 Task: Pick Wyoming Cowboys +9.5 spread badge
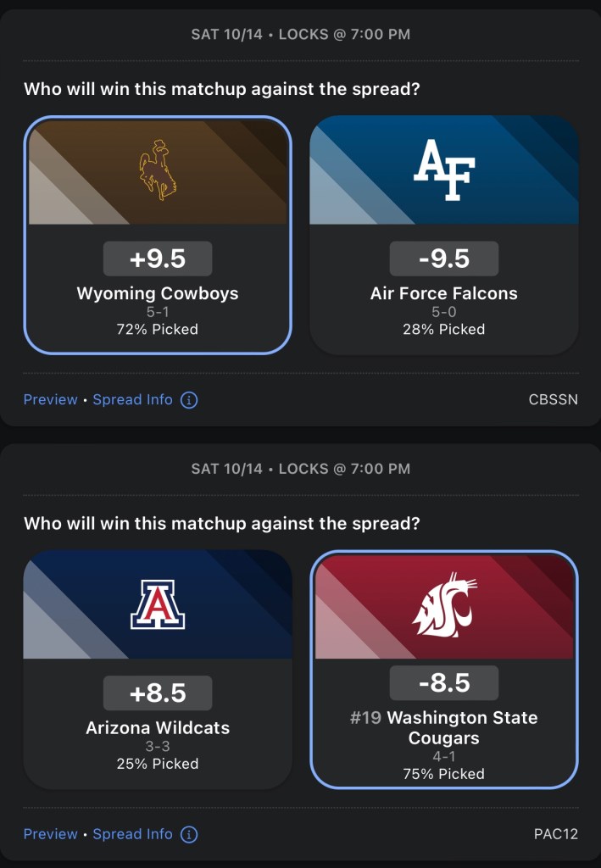(x=157, y=259)
